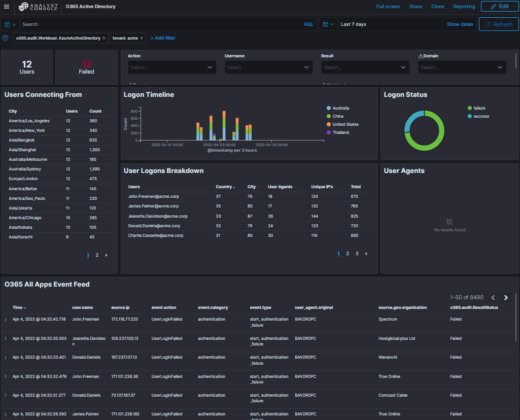Click the filter options icon left of filter pills
This screenshot has height=420, width=520.
[x=6, y=38]
